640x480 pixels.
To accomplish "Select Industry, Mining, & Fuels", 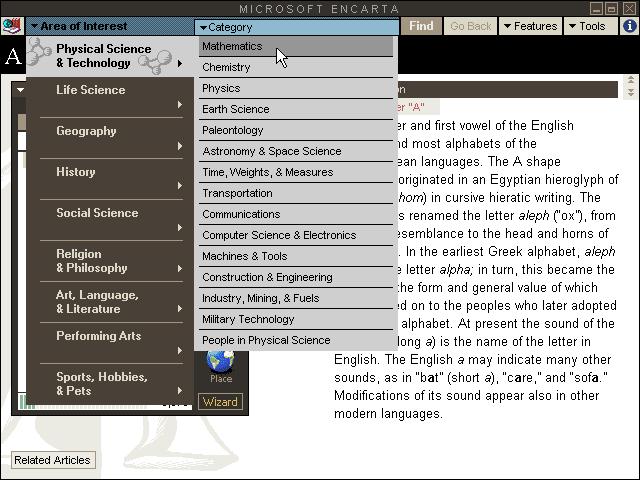I will point(296,298).
